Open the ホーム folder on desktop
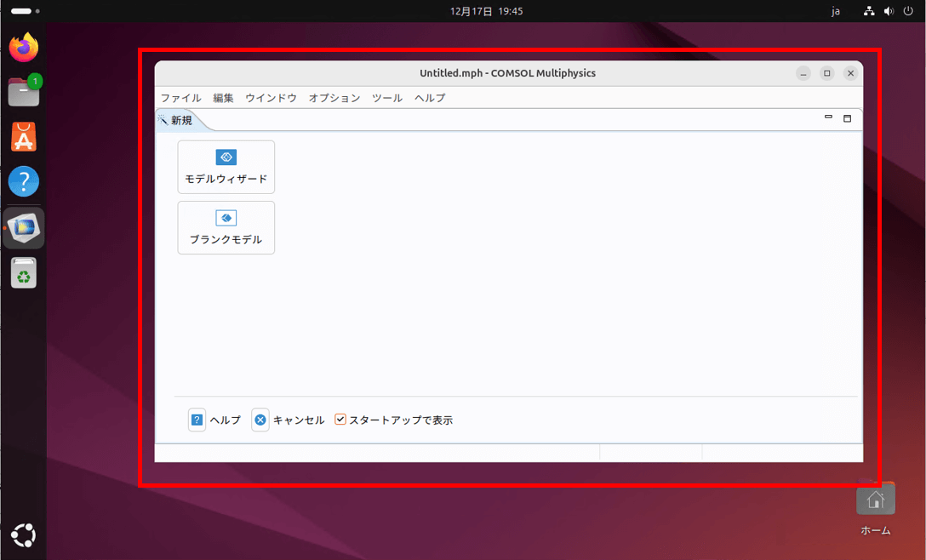The image size is (926, 560). [x=875, y=501]
